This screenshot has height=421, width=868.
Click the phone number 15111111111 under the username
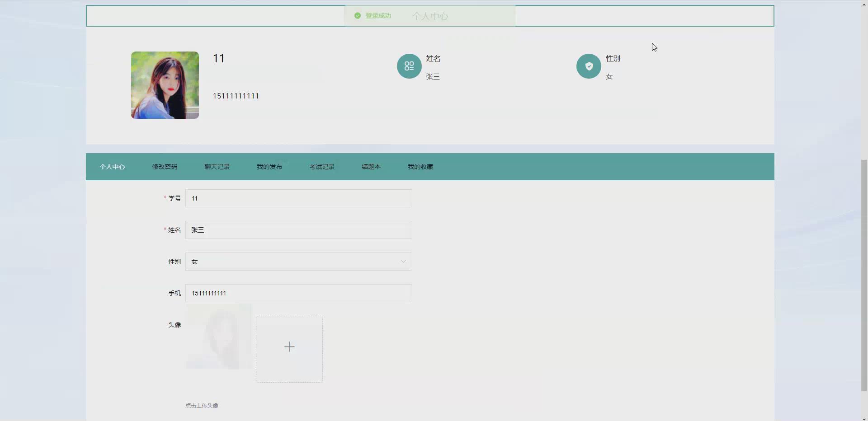236,96
